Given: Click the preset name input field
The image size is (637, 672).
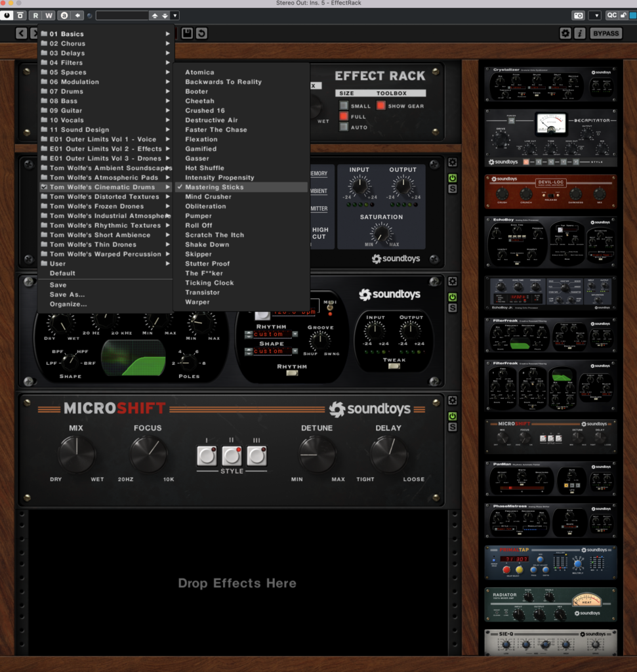Looking at the screenshot, I should point(122,16).
